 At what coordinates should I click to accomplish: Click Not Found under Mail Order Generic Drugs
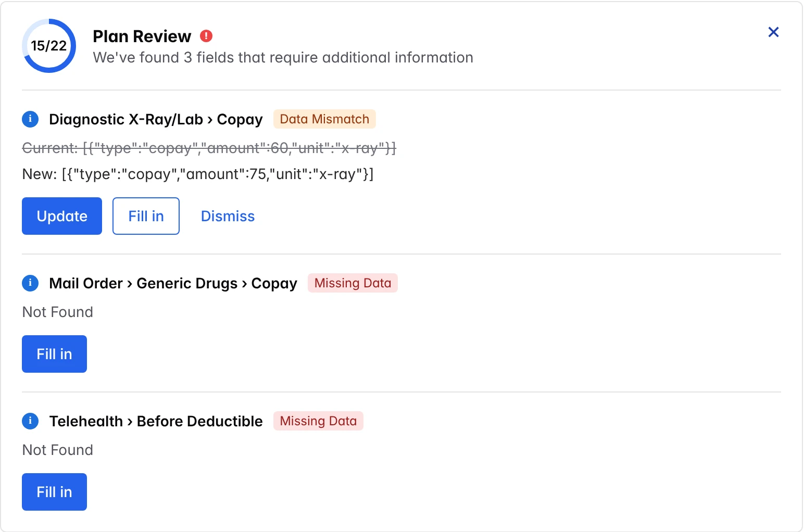58,312
